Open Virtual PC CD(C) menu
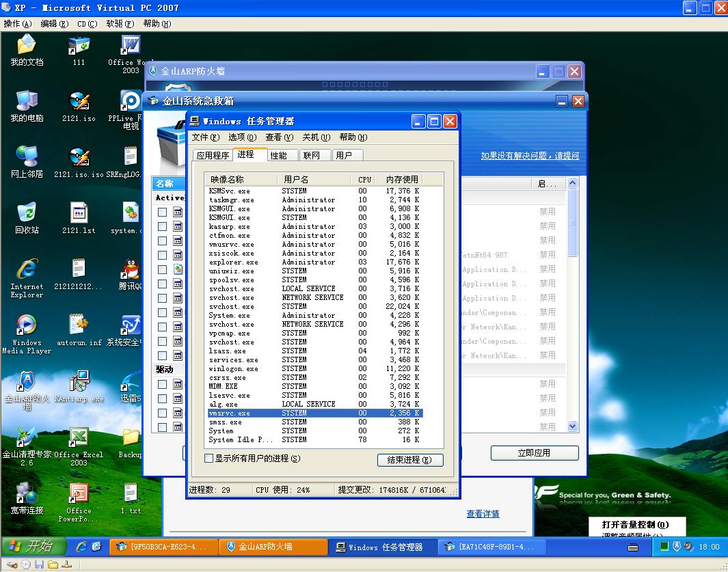The height and width of the screenshot is (572, 728). [87, 24]
